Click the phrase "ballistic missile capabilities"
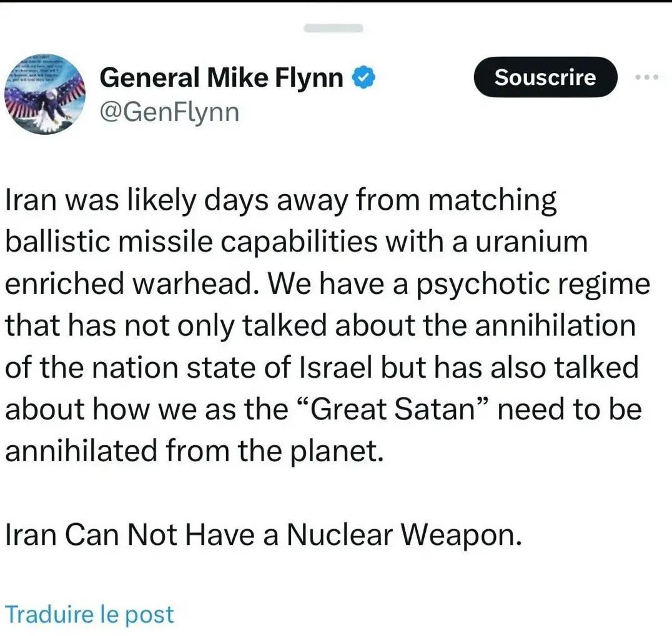The width and height of the screenshot is (672, 636). tap(192, 242)
